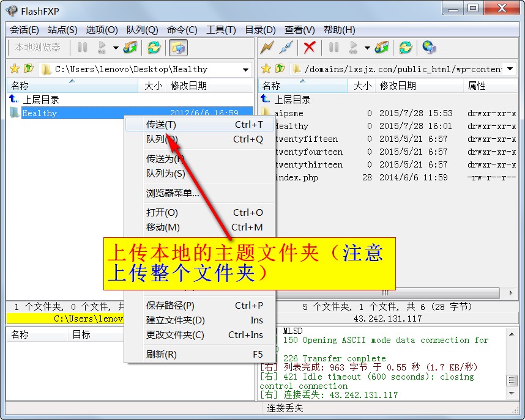This screenshot has width=525, height=420.
Task: Expand the local path dropdown for C:\Users\lenovo\Desktop\Healthy
Action: coord(246,70)
